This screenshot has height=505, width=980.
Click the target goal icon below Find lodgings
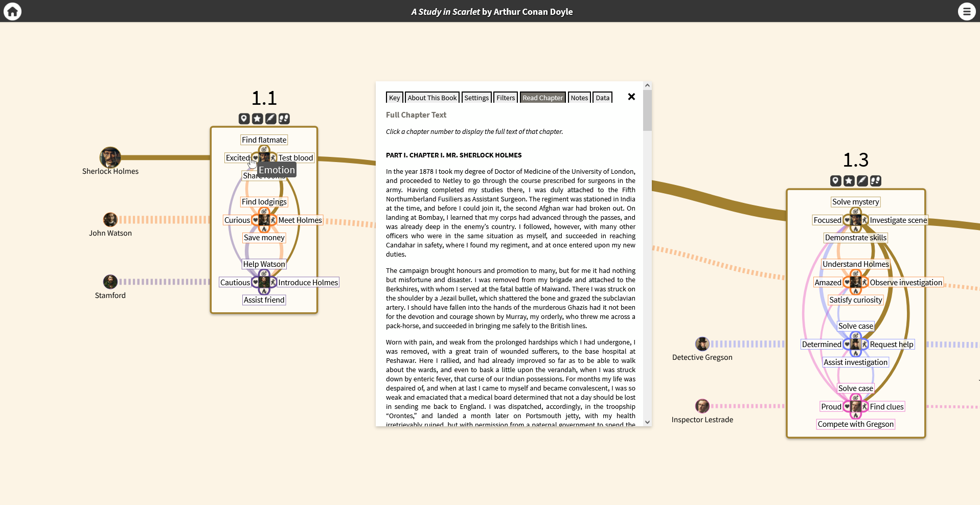coord(264,212)
